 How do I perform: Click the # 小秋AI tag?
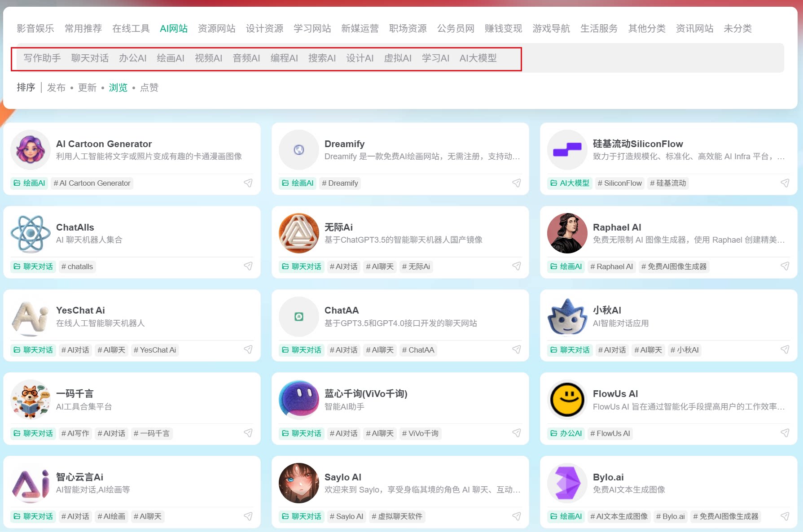[685, 350]
